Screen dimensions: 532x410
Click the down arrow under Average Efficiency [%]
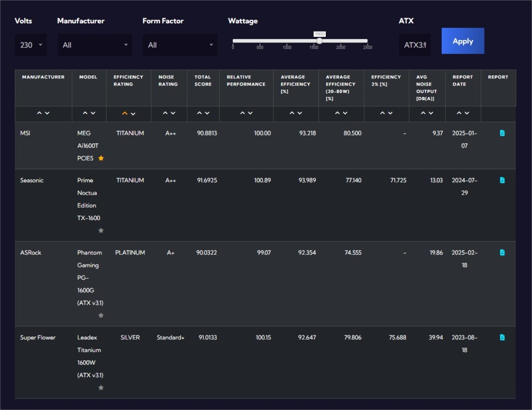click(x=300, y=113)
